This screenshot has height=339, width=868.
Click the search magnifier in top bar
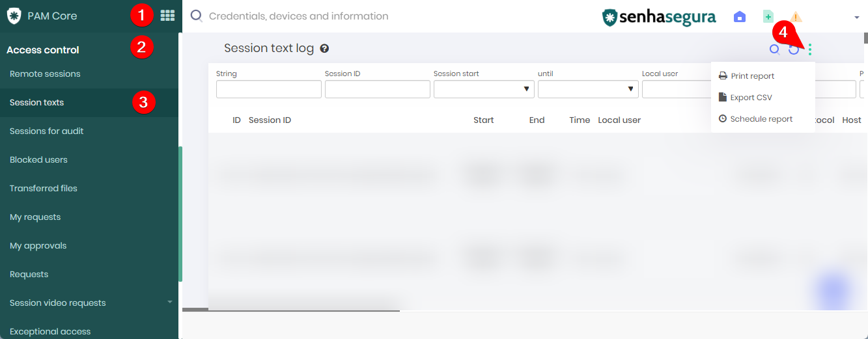196,16
